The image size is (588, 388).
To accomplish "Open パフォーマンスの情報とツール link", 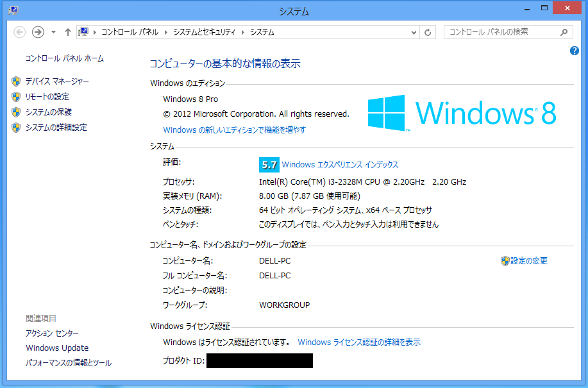I will coord(69,363).
